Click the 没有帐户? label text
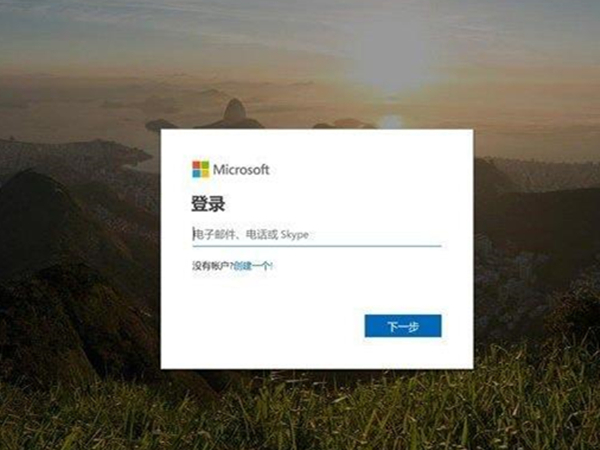The image size is (600, 450). coord(212,266)
